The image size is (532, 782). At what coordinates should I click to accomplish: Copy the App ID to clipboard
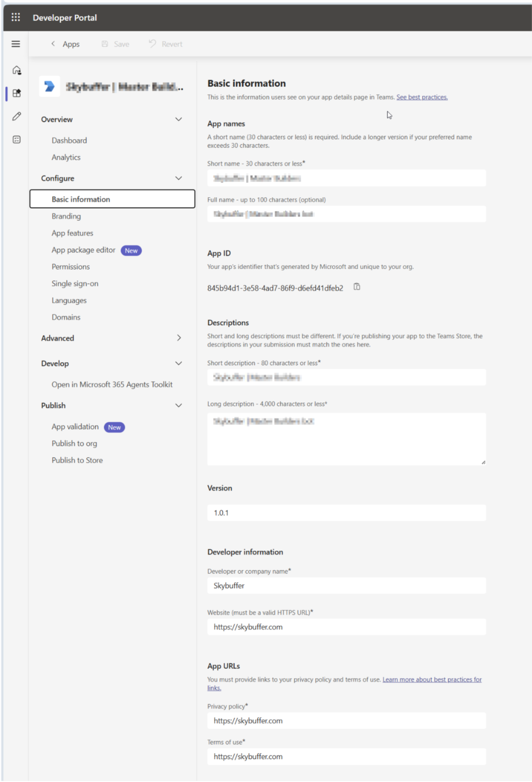(x=356, y=287)
